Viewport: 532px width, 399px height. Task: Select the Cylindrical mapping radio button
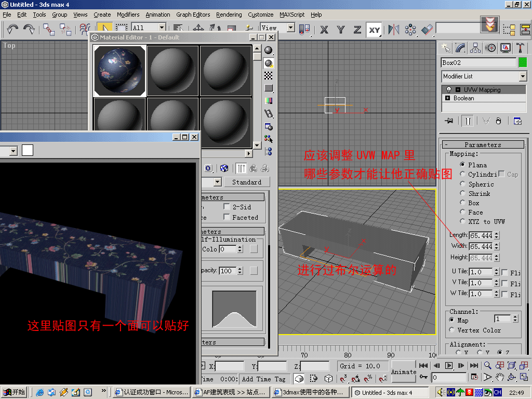pos(462,174)
